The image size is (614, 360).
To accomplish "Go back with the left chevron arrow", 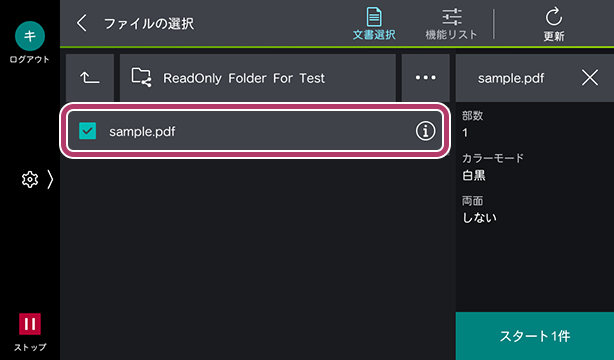I will (x=81, y=23).
